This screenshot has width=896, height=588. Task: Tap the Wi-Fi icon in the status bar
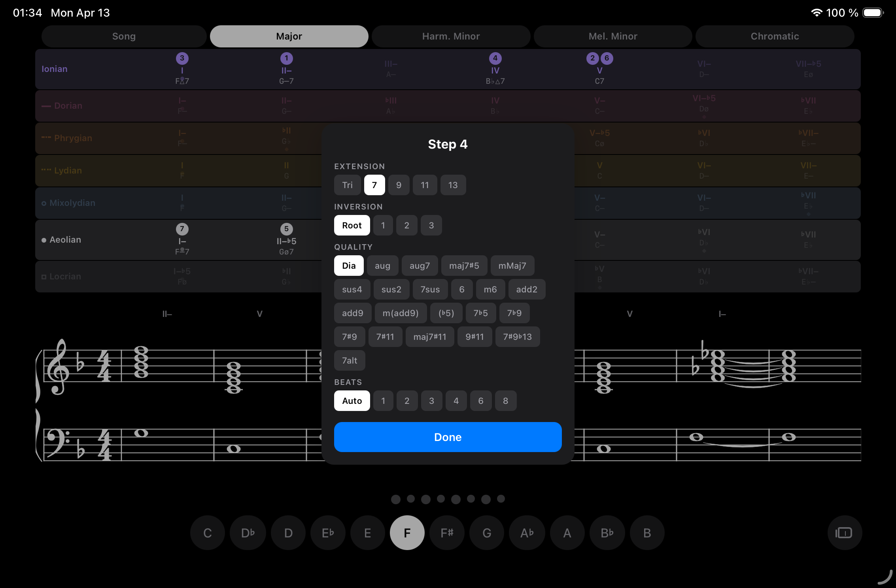817,12
